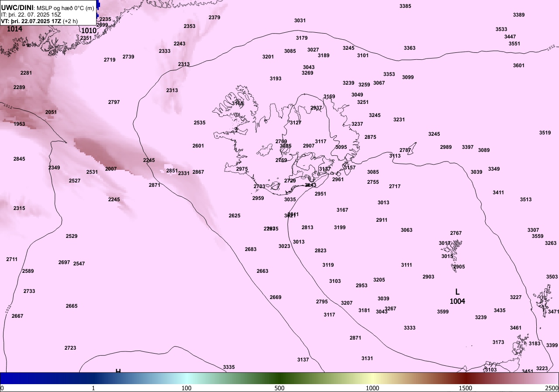Click the height value 3335
This screenshot has height=392, width=559.
(x=229, y=367)
